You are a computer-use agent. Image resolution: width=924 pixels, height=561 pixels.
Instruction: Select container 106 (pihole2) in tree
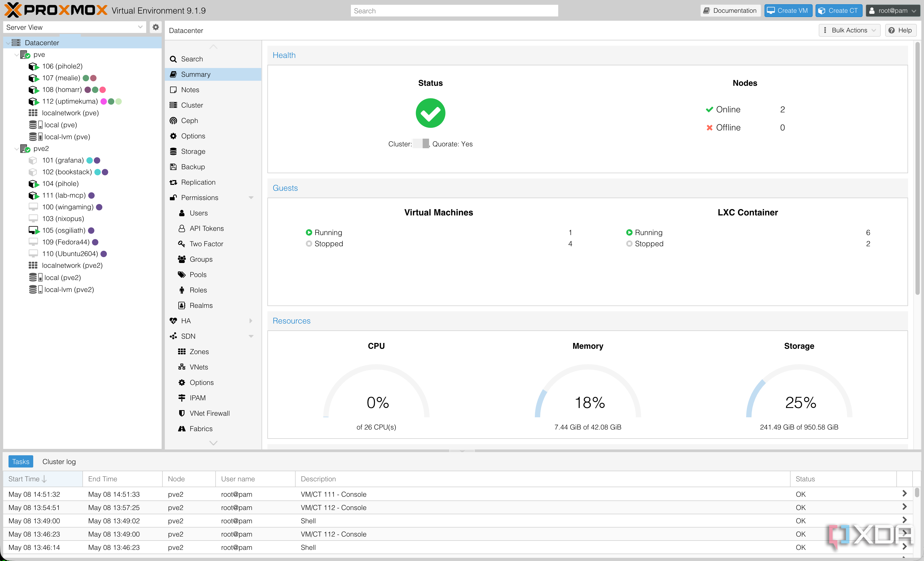coord(62,66)
